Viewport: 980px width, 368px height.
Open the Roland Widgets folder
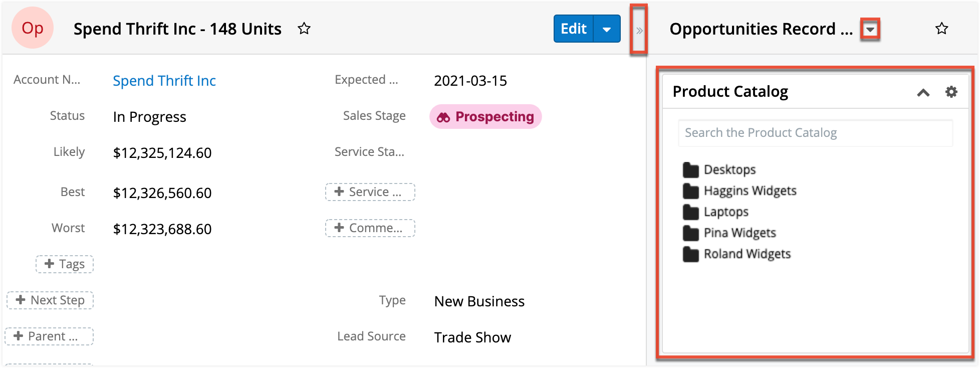[748, 254]
